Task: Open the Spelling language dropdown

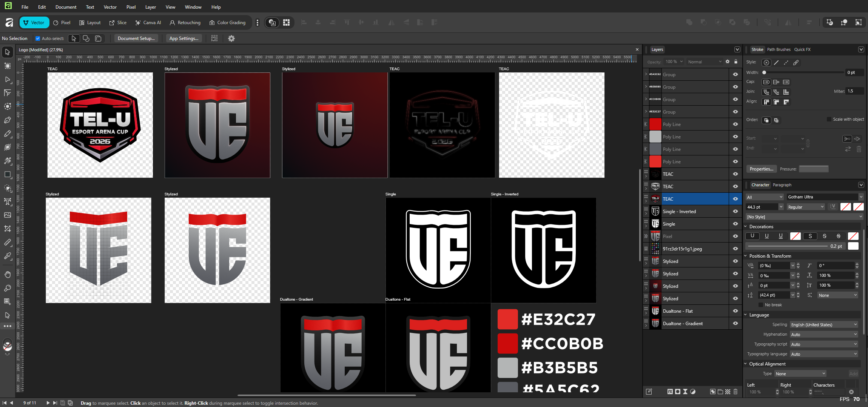Action: [x=824, y=325]
